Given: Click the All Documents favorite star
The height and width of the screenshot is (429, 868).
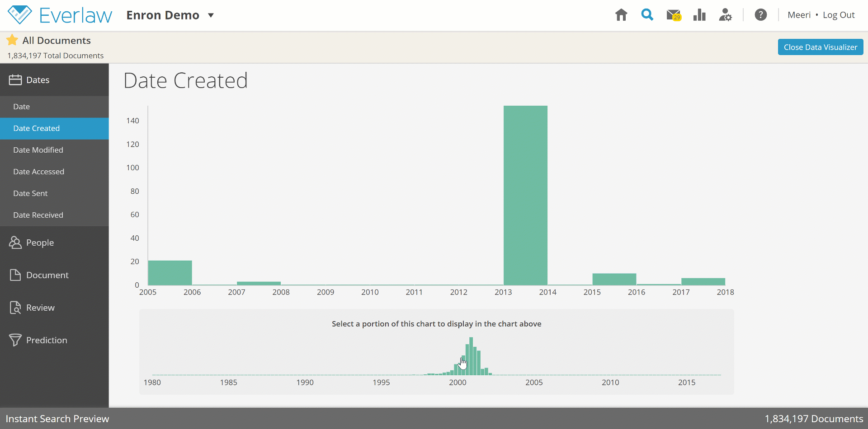Looking at the screenshot, I should (12, 40).
